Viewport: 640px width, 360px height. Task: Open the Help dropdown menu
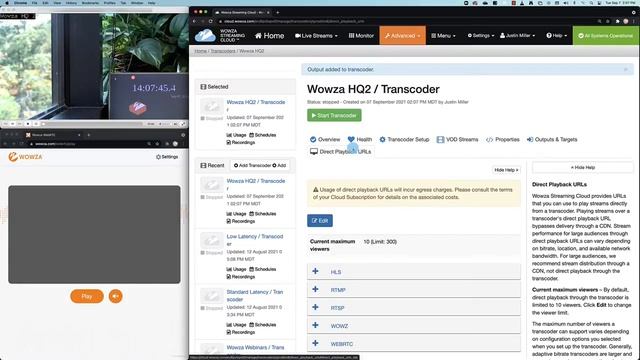557,36
